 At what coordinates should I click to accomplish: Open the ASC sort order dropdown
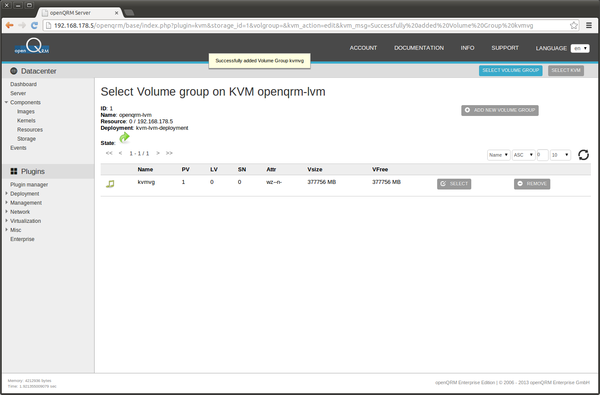tap(523, 155)
